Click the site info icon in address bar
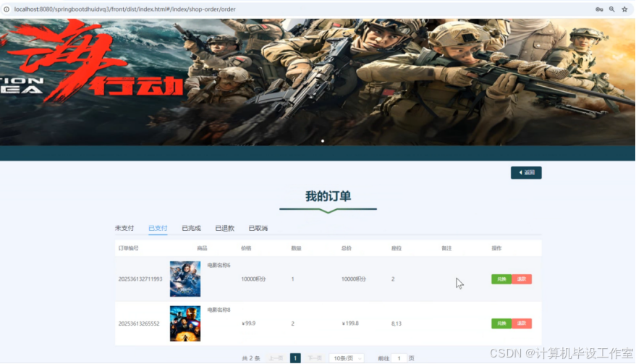Screen dimensions: 636x364 coord(7,9)
